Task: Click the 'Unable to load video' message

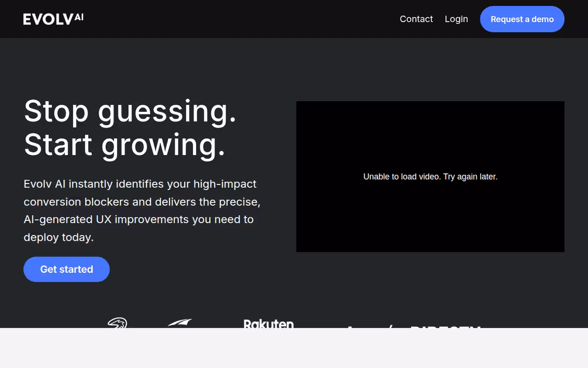Action: (x=430, y=177)
